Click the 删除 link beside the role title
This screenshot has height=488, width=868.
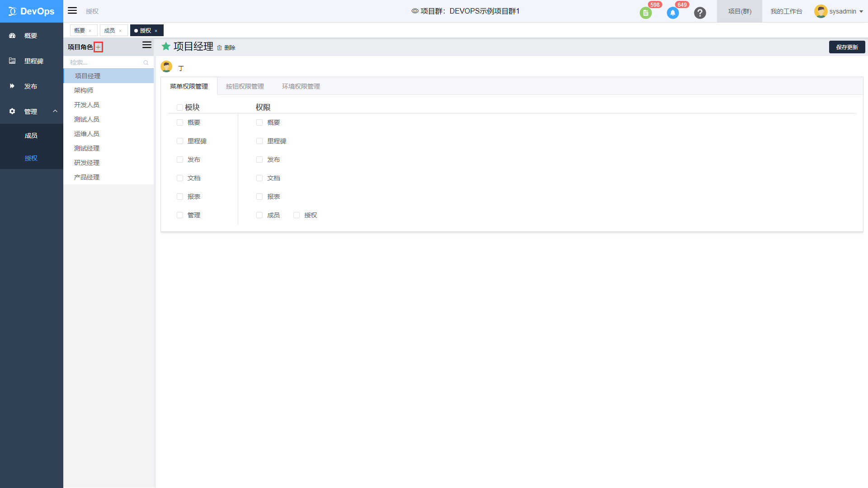pyautogui.click(x=230, y=47)
